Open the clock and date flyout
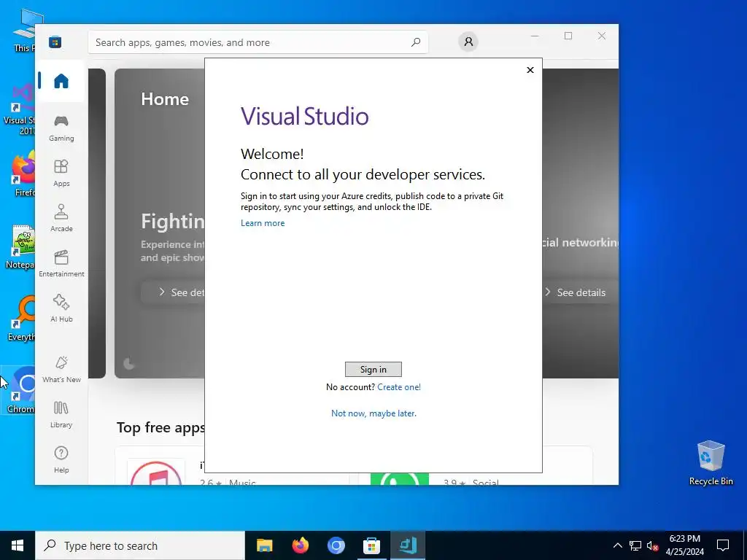 [684, 545]
